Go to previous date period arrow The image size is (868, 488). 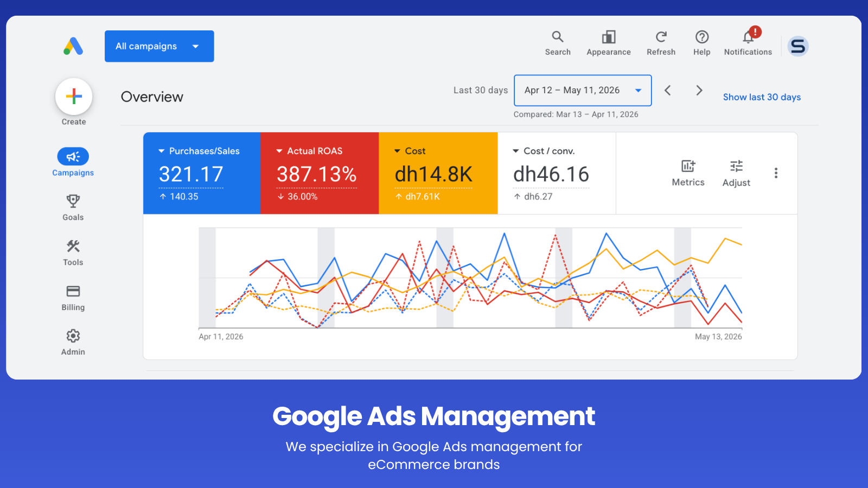click(x=668, y=90)
